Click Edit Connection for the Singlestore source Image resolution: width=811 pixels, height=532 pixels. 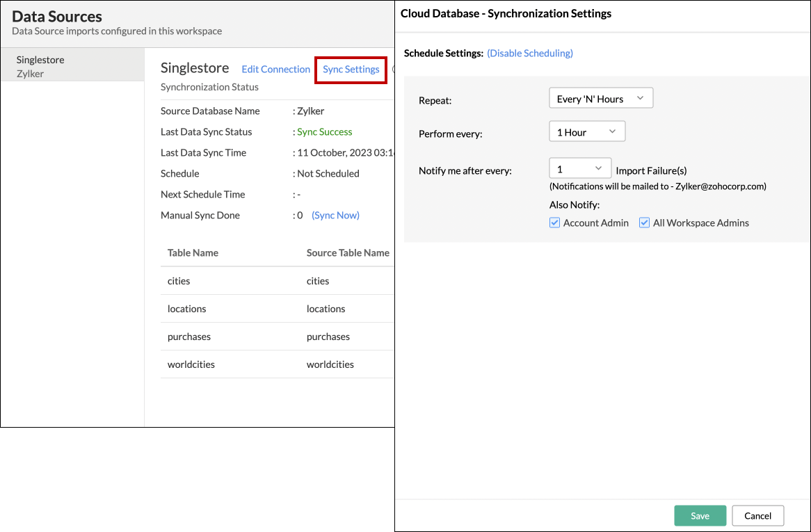275,69
